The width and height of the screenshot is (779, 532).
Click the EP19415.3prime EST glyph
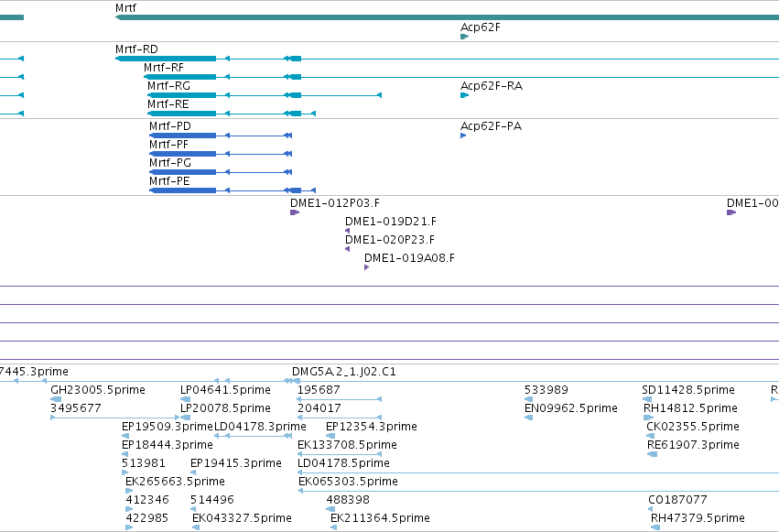coord(194,472)
